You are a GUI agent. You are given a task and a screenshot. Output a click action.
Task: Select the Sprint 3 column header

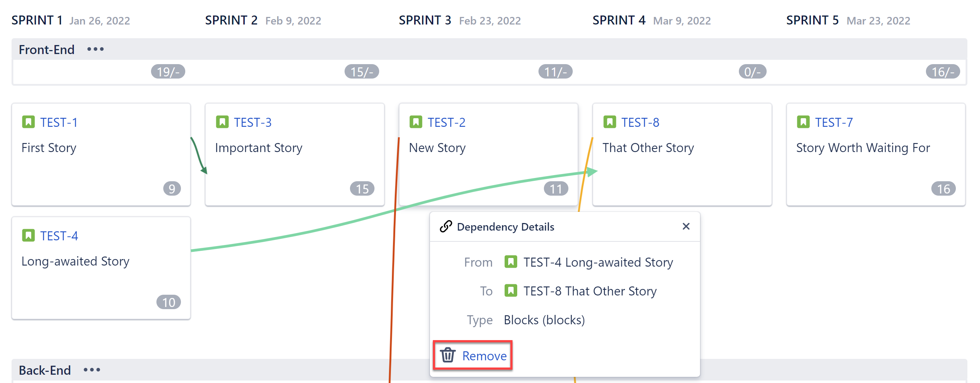click(425, 20)
